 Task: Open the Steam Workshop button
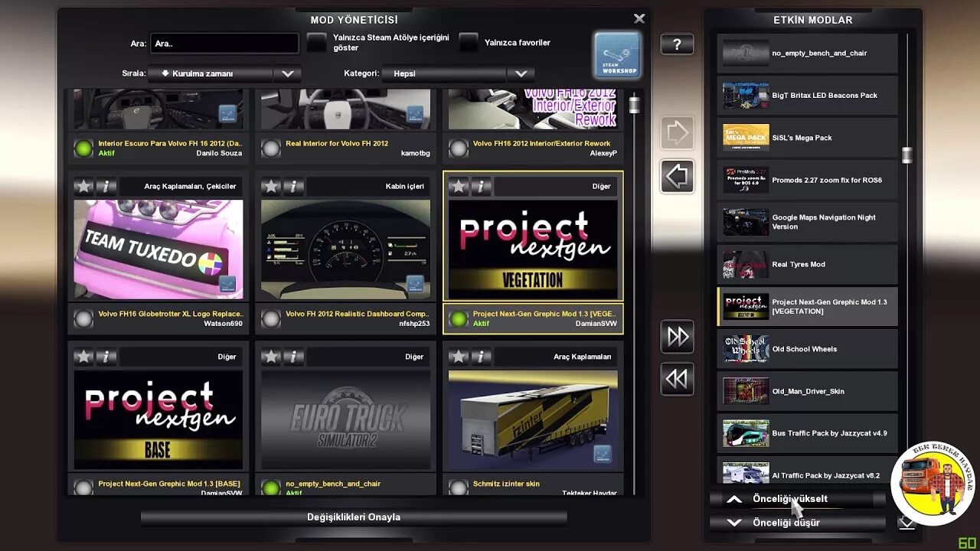pyautogui.click(x=617, y=55)
